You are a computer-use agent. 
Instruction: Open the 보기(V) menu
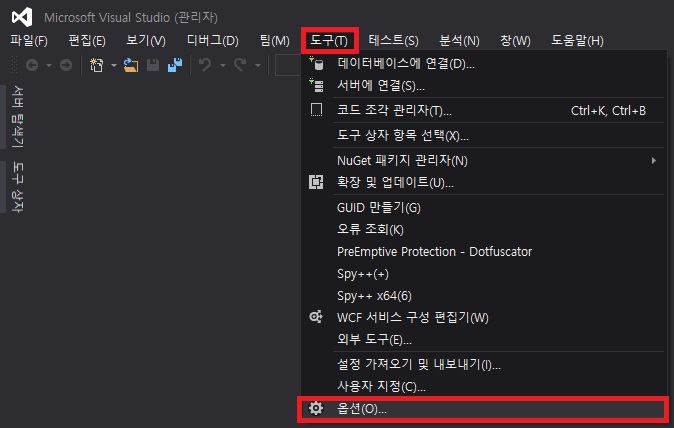coord(146,41)
